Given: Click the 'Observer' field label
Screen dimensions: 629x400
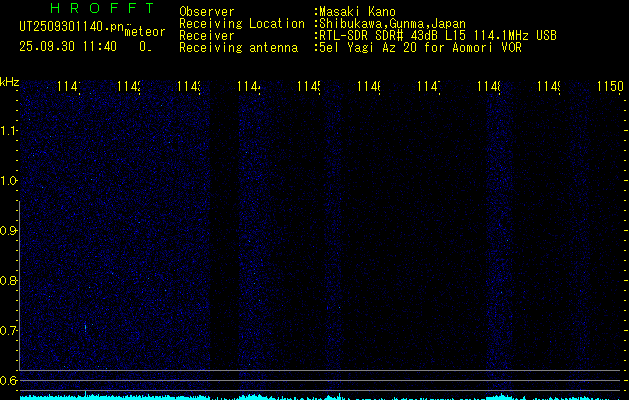Looking at the screenshot, I should [207, 12].
